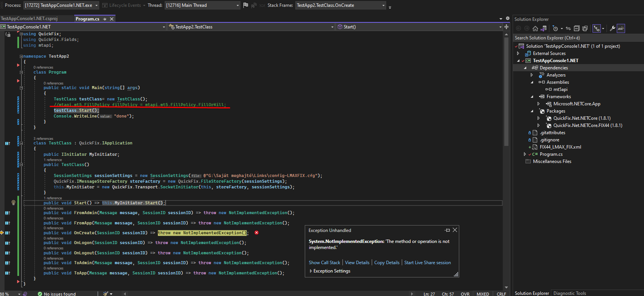644x296 pixels.
Task: Collapse the Assemblies node
Action: click(532, 82)
